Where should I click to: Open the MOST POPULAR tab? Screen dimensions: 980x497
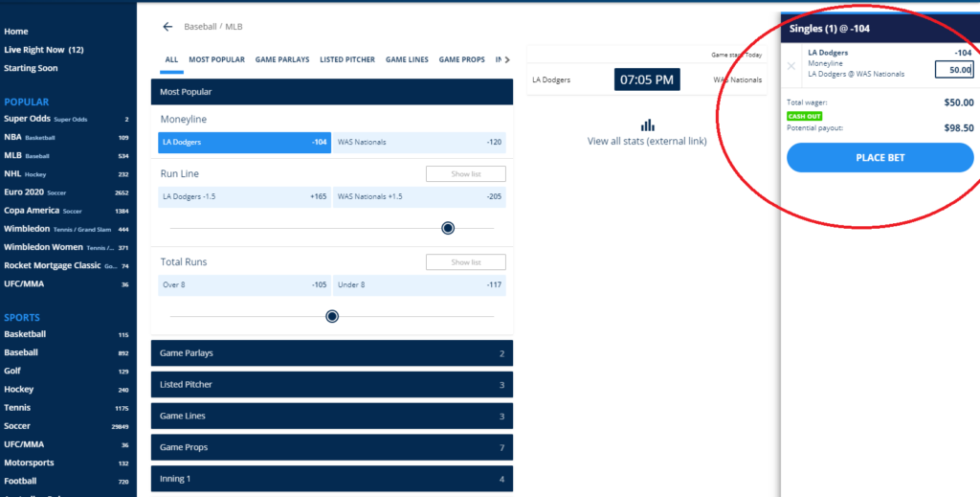pyautogui.click(x=217, y=60)
